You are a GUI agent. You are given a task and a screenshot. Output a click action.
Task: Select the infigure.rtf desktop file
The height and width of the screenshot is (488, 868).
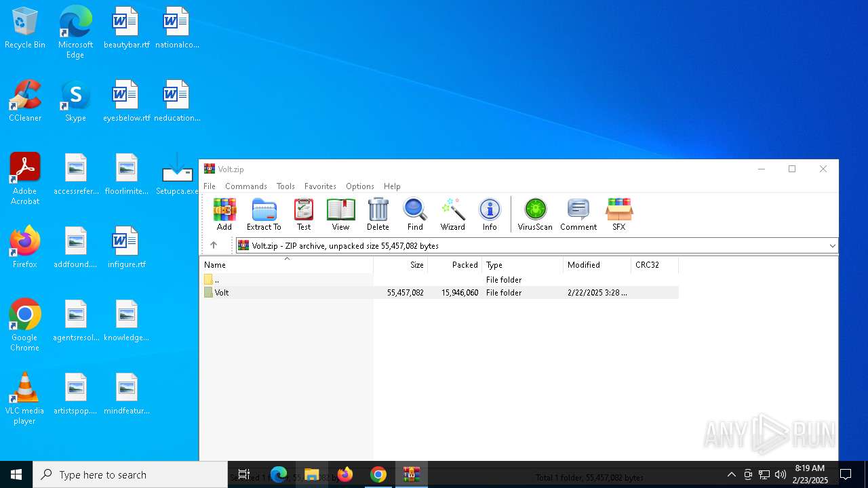click(126, 247)
